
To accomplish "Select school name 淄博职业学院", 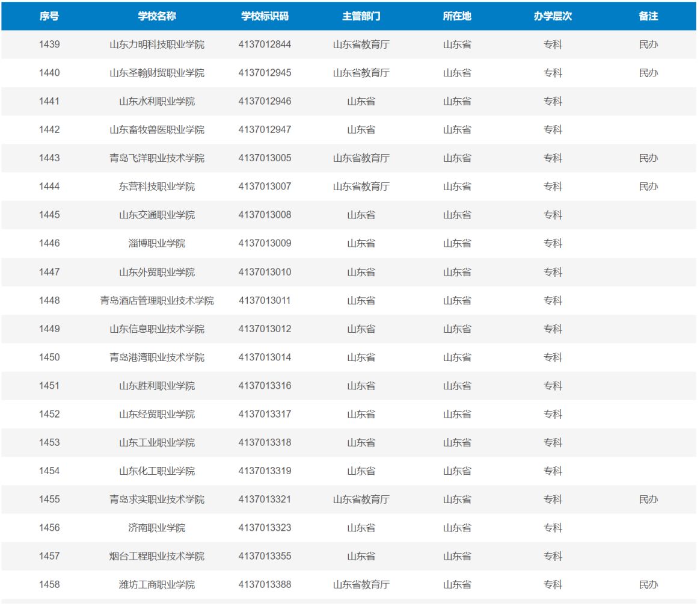I will 157,244.
